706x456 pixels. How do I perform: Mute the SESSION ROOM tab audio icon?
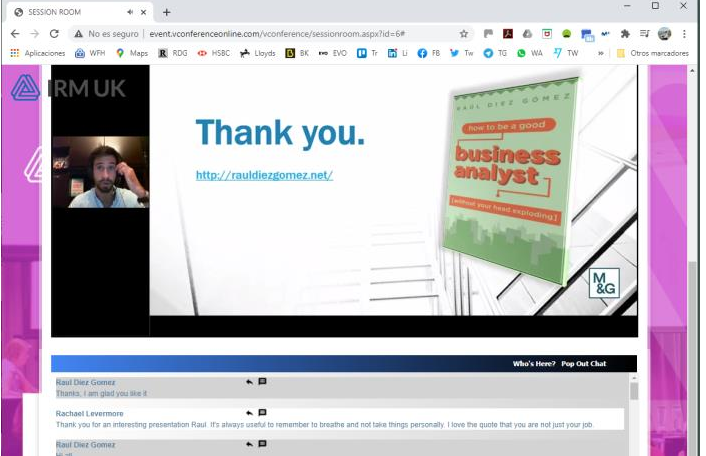130,12
